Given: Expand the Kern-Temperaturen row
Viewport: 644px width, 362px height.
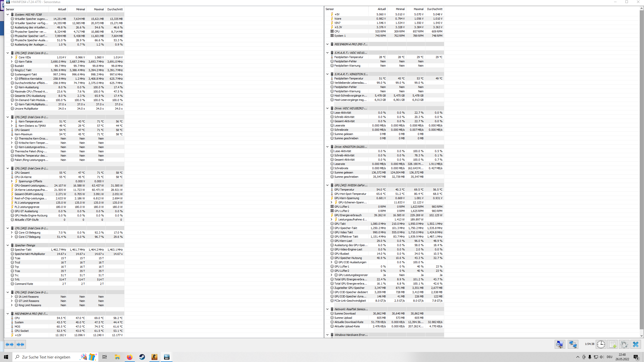Looking at the screenshot, I should (x=12, y=121).
